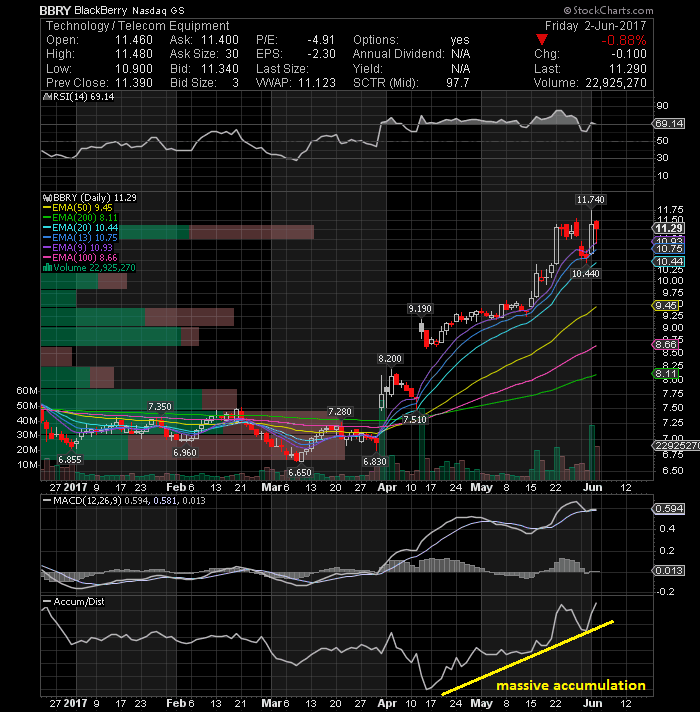The image size is (700, 712).
Task: Click the 8.200 price callout
Action: coord(390,359)
